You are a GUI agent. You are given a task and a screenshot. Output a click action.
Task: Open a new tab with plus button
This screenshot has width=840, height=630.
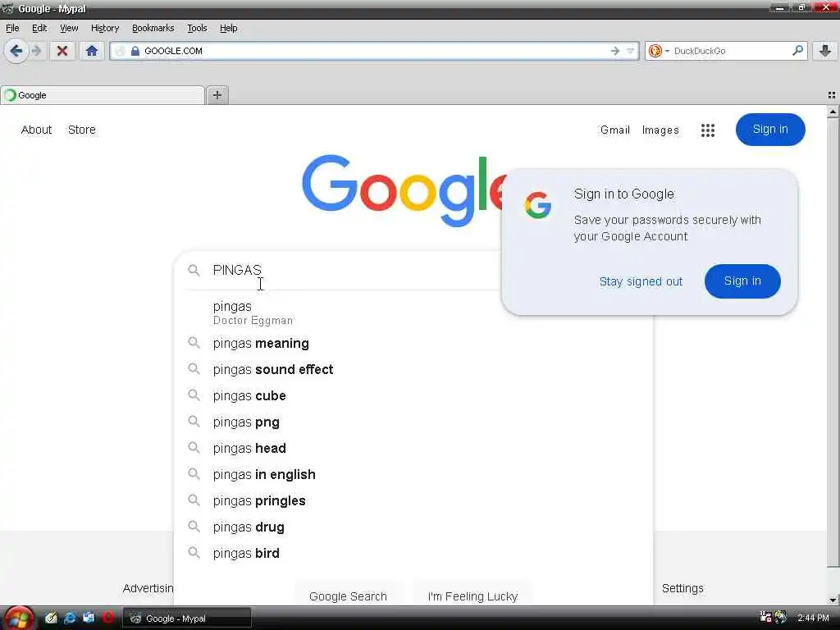pyautogui.click(x=217, y=95)
